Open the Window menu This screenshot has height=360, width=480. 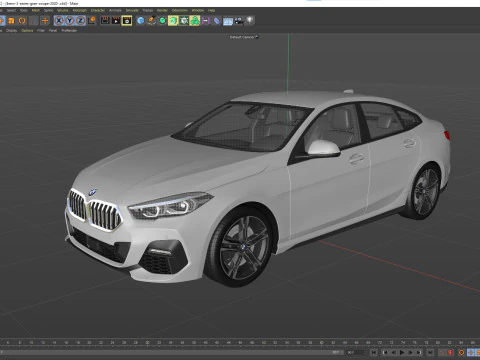tap(198, 10)
